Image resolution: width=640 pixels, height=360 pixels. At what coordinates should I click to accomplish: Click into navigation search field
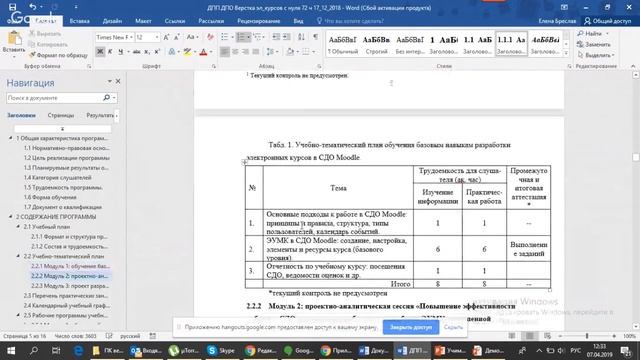point(54,98)
